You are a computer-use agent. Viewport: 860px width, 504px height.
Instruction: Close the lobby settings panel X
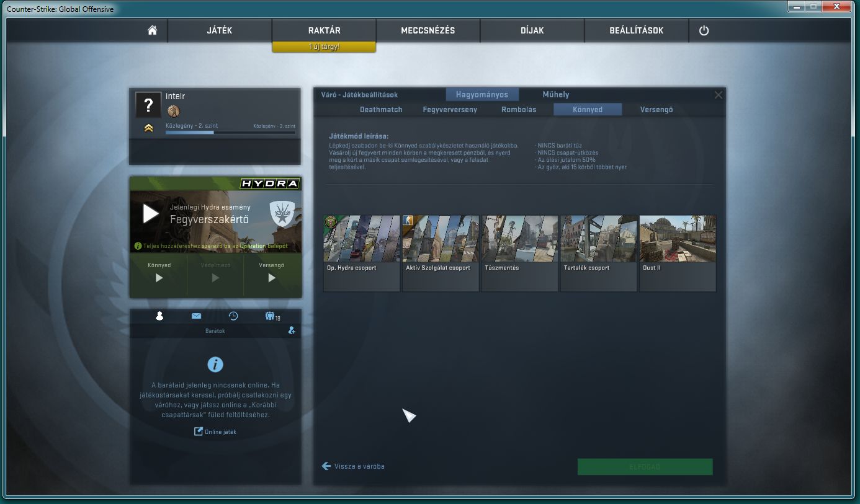point(719,95)
